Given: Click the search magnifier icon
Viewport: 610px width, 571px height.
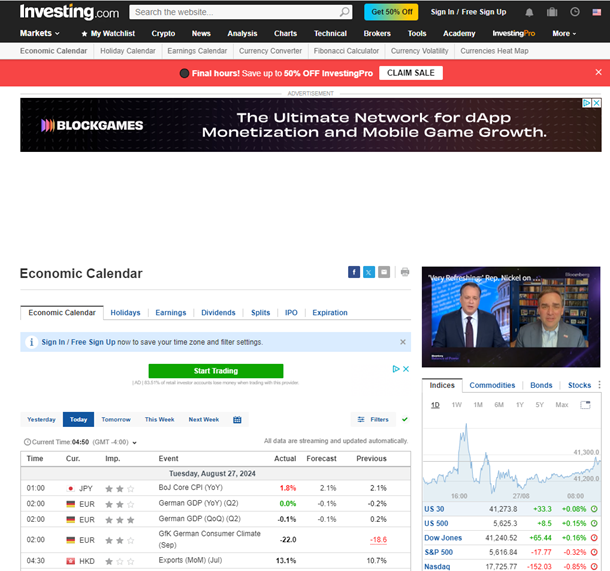Looking at the screenshot, I should 344,12.
